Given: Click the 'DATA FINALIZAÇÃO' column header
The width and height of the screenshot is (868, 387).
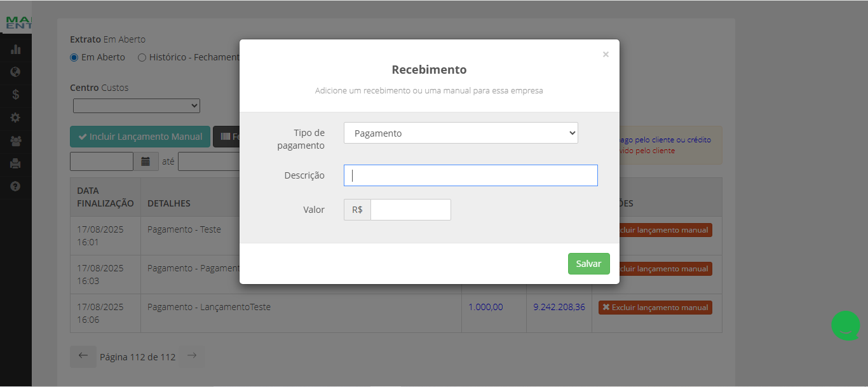Looking at the screenshot, I should point(105,197).
